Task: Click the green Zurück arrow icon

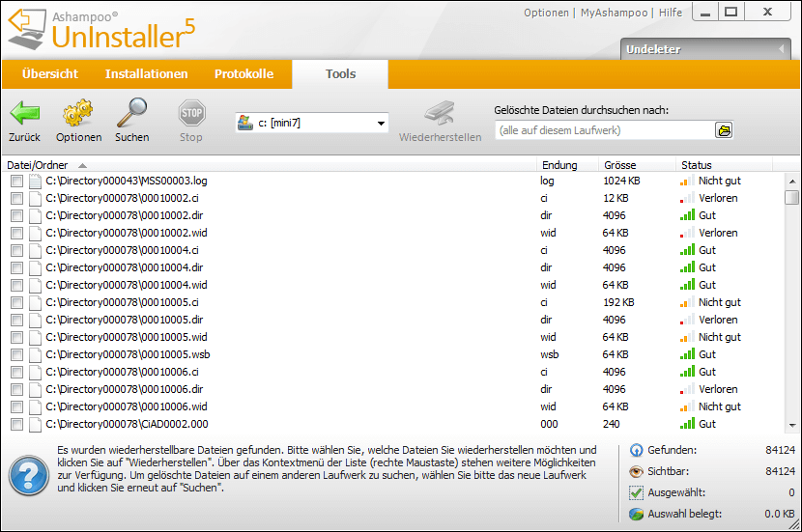Action: tap(24, 114)
